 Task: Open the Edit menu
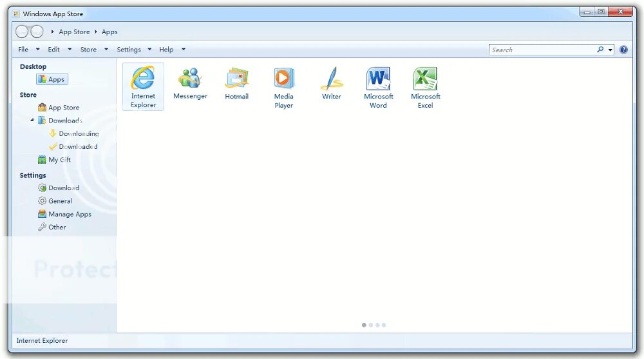coord(54,50)
